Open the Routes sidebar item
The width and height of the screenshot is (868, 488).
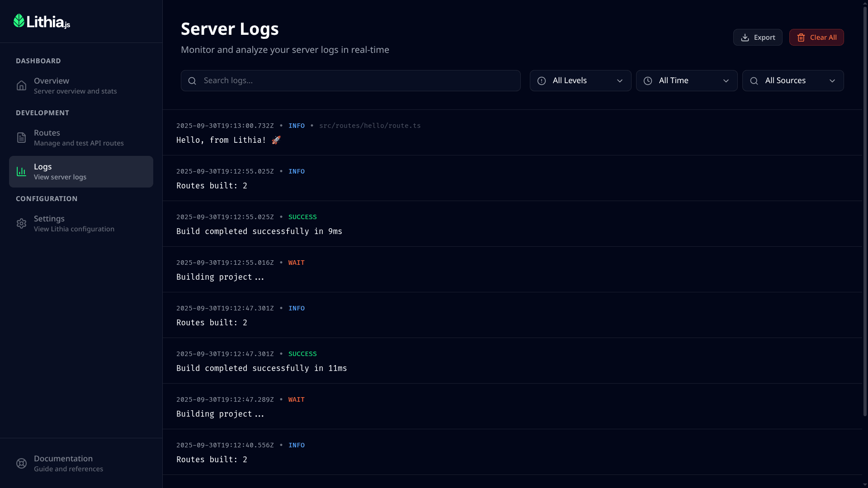79,138
